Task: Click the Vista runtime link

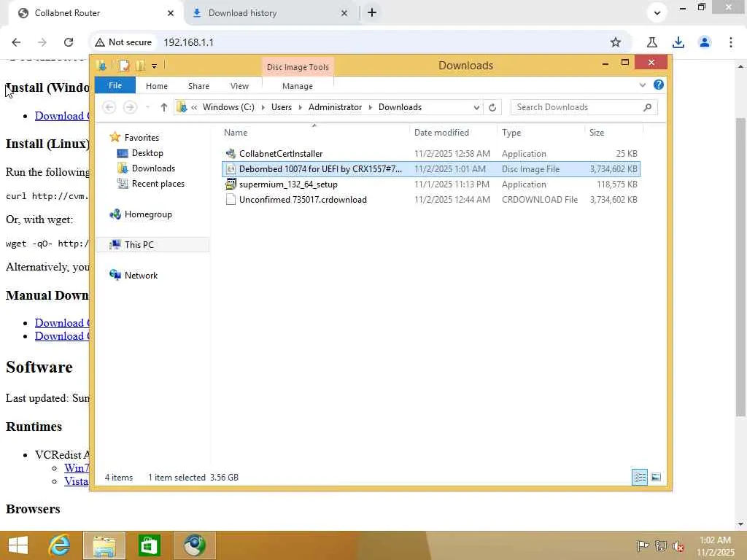Action: (77, 481)
